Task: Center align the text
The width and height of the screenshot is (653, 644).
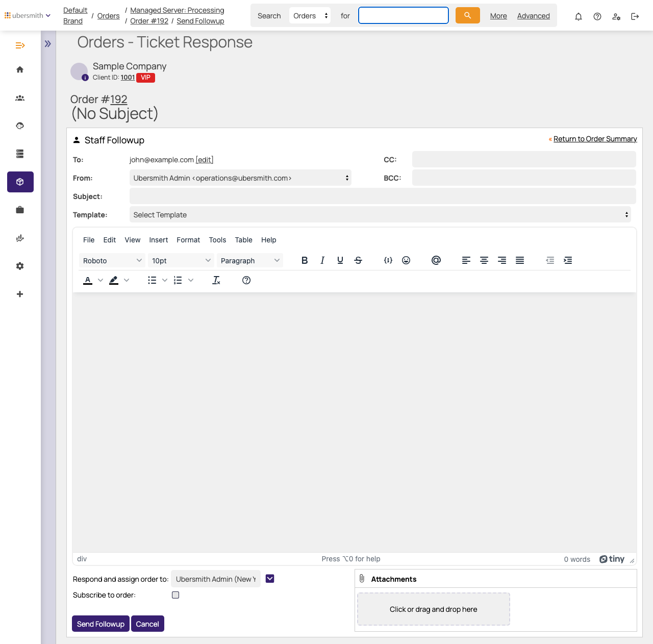Action: (x=484, y=260)
